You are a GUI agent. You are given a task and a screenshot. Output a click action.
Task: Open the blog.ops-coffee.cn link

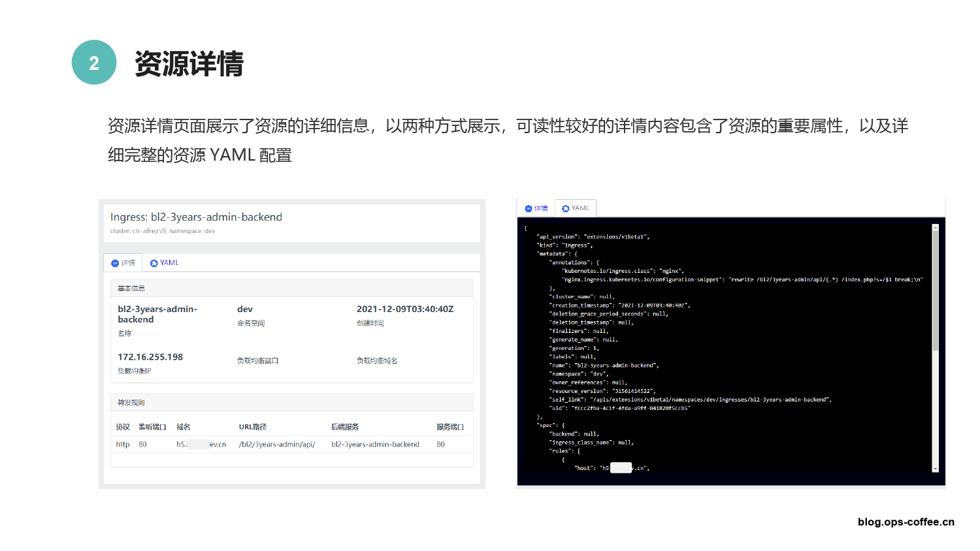point(906,522)
